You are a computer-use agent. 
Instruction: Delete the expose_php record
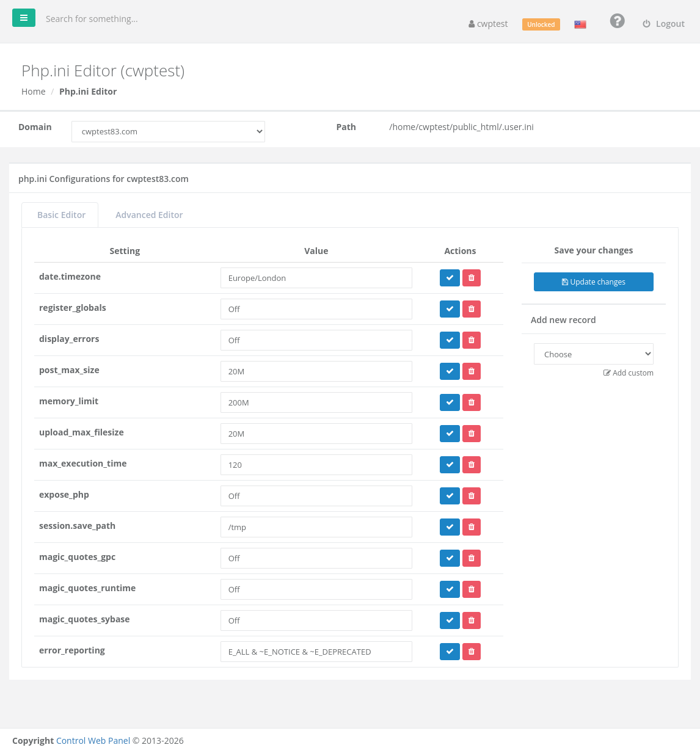point(472,496)
